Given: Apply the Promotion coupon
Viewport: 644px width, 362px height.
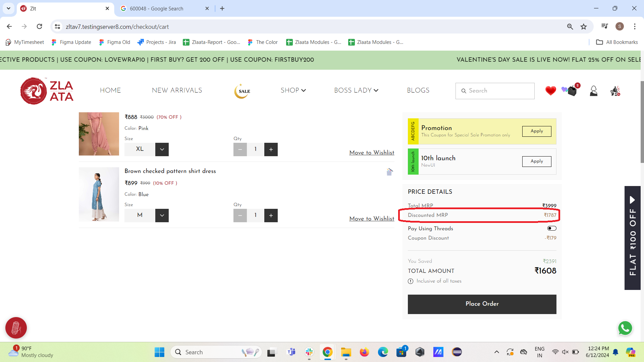Looking at the screenshot, I should (x=536, y=131).
